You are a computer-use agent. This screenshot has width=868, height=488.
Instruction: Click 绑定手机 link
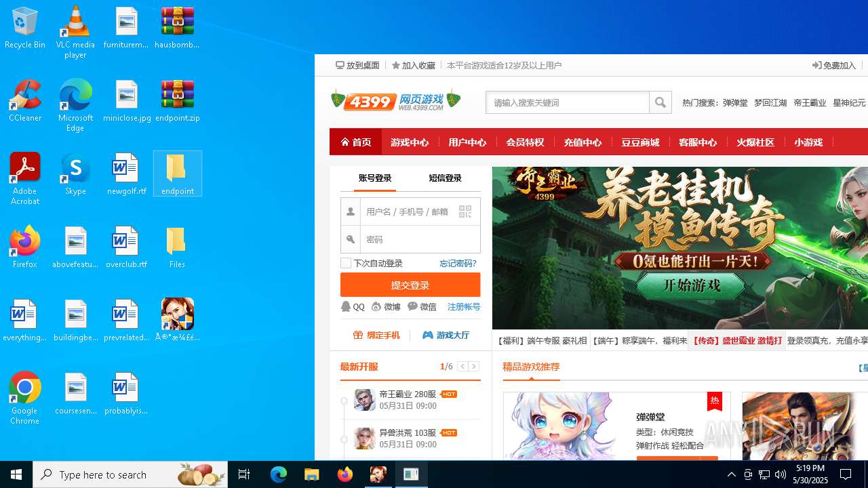(x=376, y=335)
